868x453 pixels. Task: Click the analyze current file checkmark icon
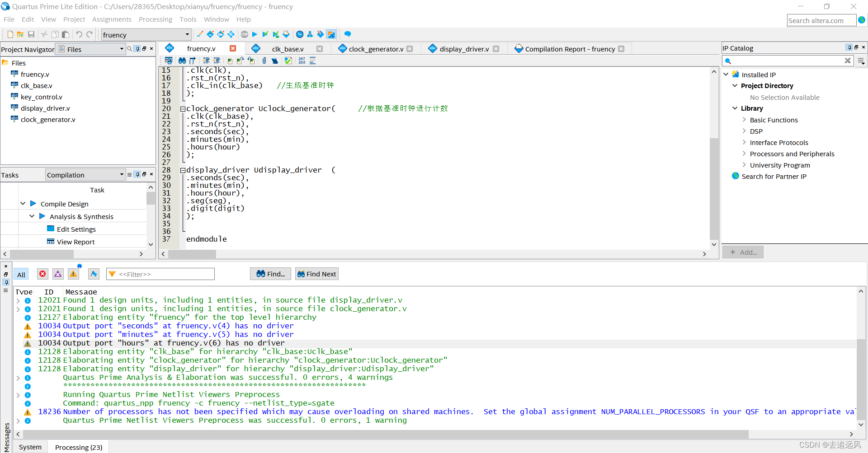point(288,61)
